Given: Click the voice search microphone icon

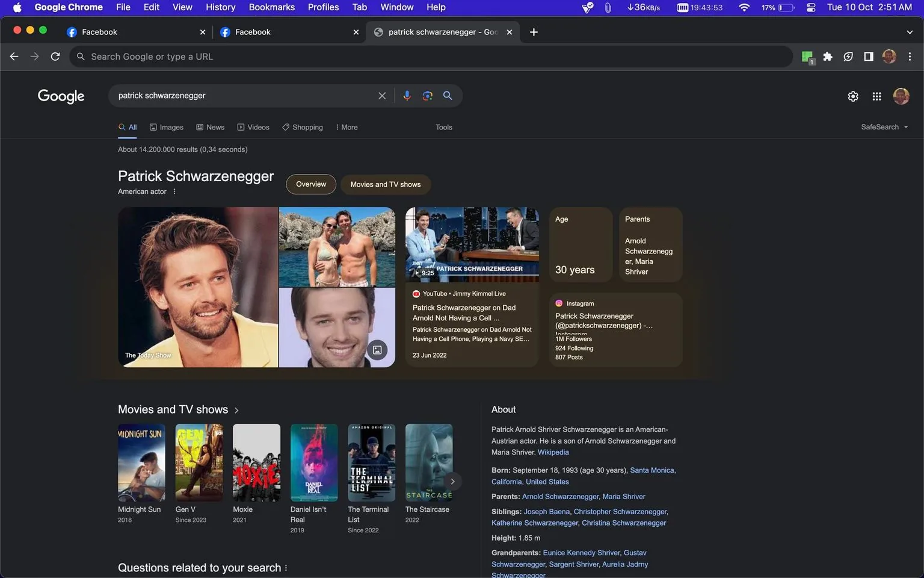Looking at the screenshot, I should click(407, 95).
